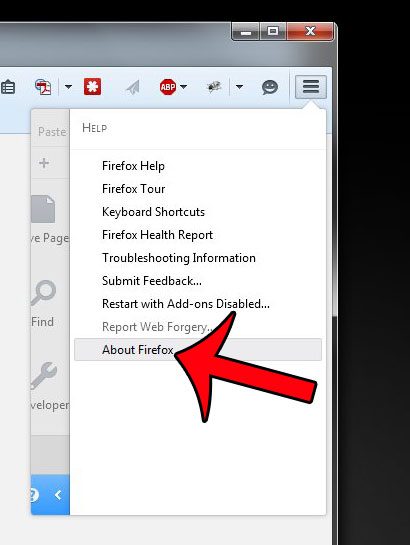Click the PDF converter toolbar icon
This screenshot has width=410, height=545.
[43, 87]
